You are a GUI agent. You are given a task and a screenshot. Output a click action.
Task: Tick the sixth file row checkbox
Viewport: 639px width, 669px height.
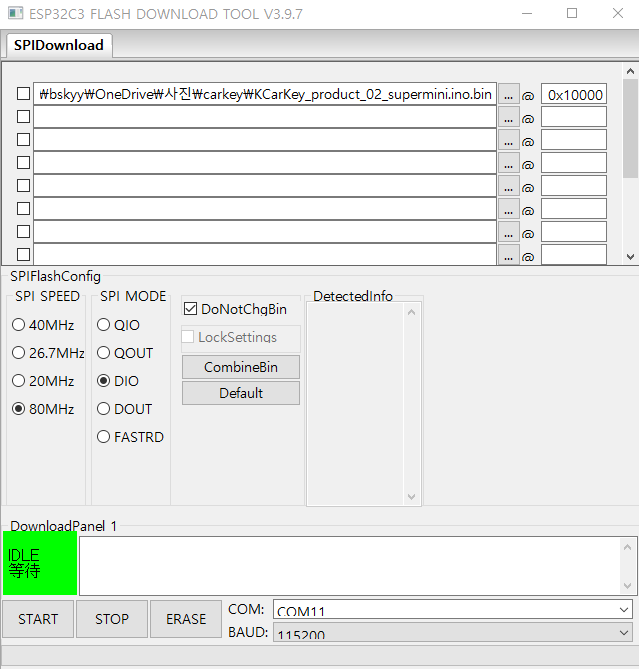23,209
